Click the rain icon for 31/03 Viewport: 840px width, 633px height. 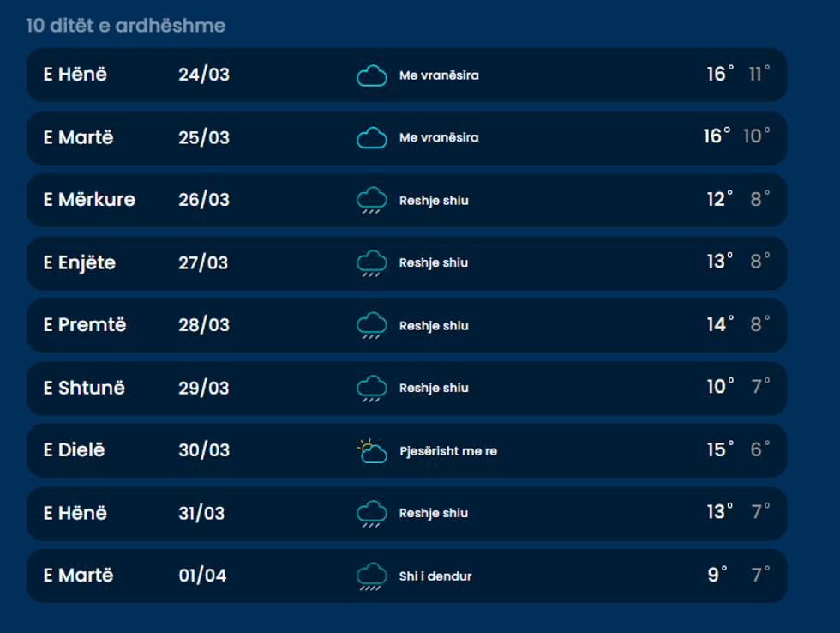[x=371, y=513]
